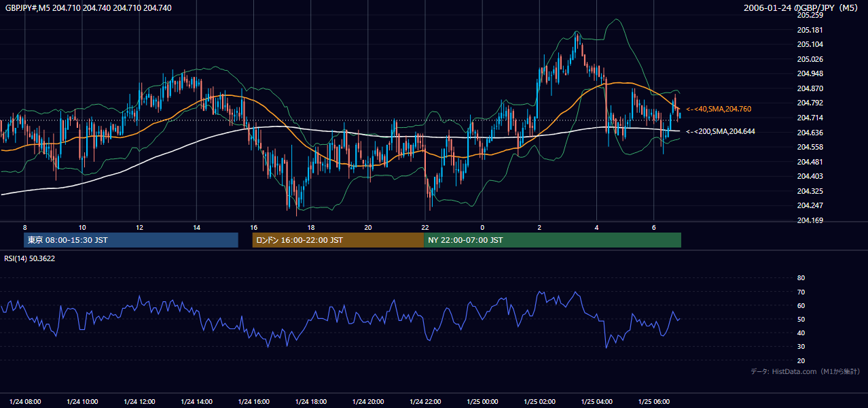This screenshot has height=408, width=868.
Task: Select the NY session bar 22:00-07:00 JST
Action: pyautogui.click(x=552, y=240)
